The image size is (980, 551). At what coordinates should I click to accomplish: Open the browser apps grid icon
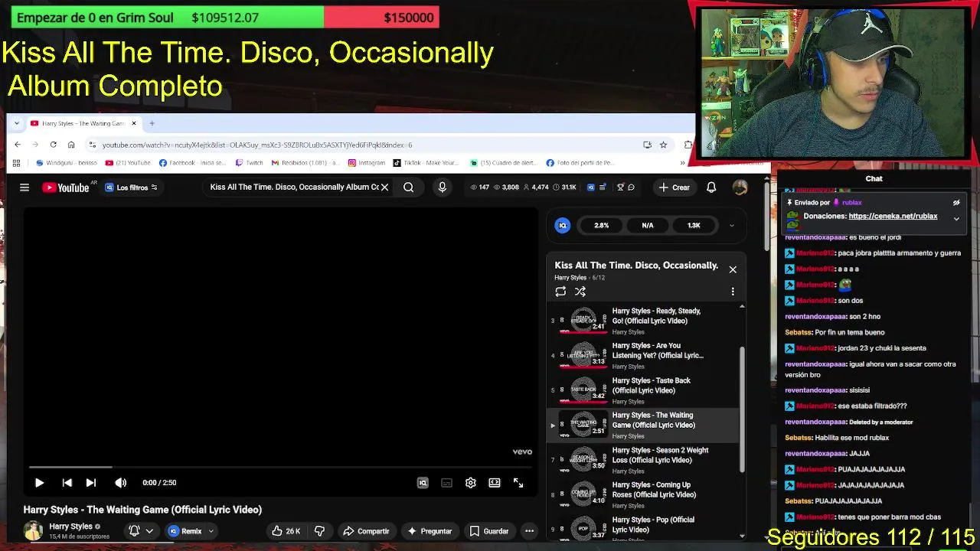point(16,163)
